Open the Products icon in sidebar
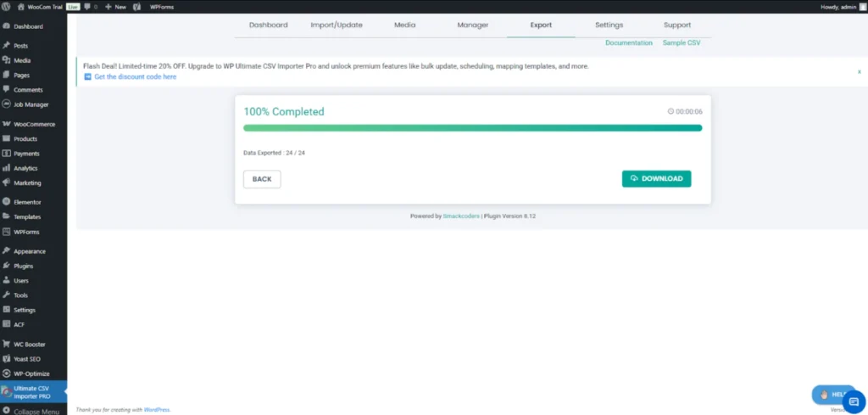The height and width of the screenshot is (415, 868). coord(7,138)
